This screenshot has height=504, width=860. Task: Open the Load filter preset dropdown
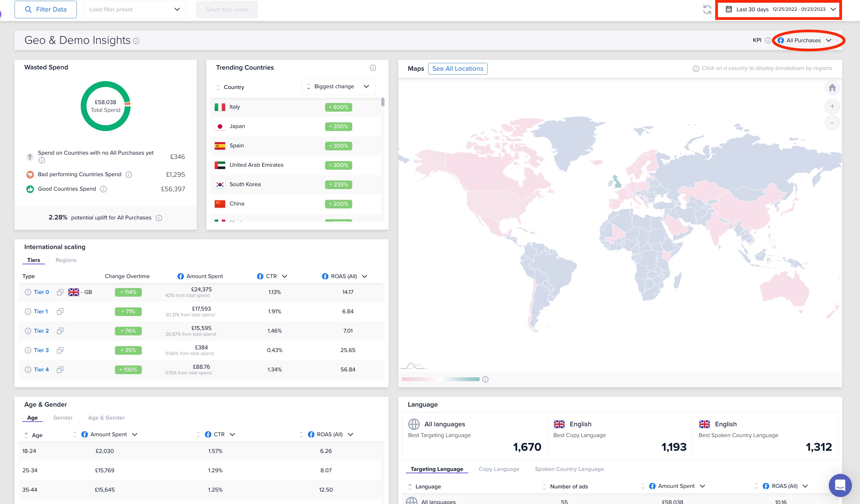(x=135, y=10)
